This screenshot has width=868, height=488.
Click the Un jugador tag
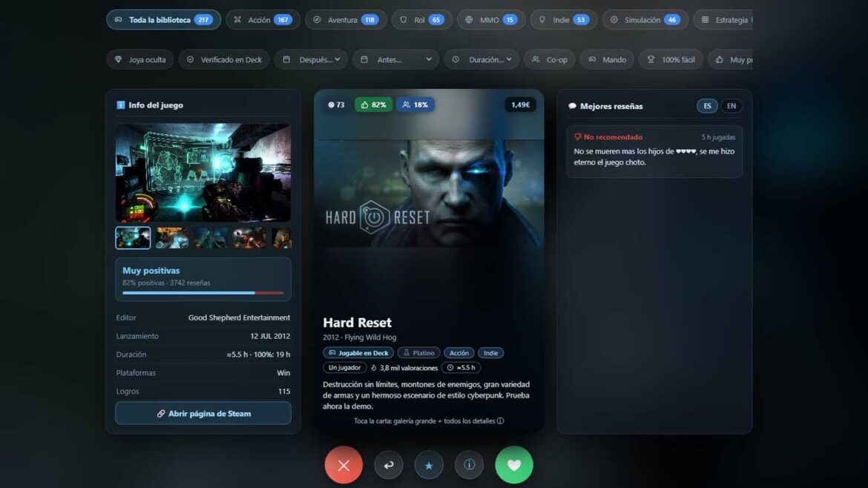(344, 367)
